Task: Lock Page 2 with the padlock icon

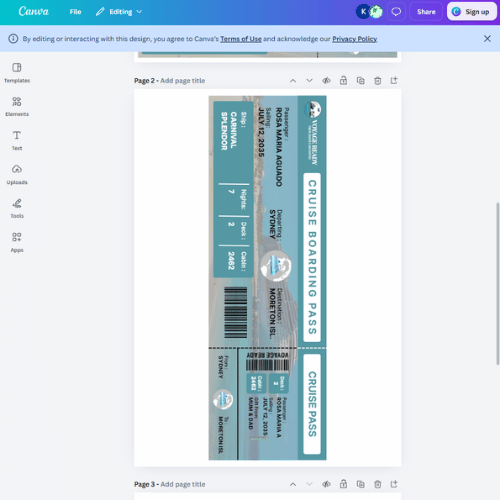Action: coord(343,81)
